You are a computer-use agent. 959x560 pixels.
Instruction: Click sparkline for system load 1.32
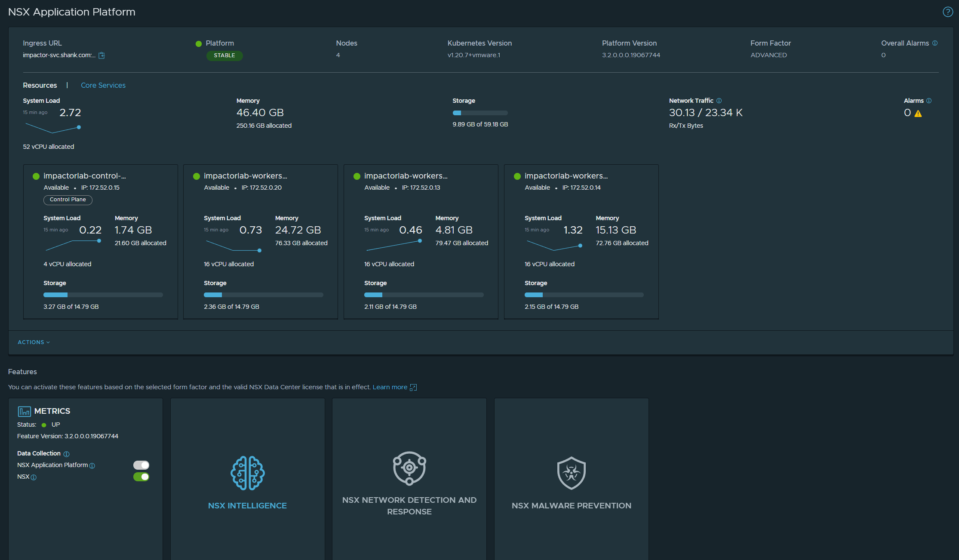tap(554, 246)
